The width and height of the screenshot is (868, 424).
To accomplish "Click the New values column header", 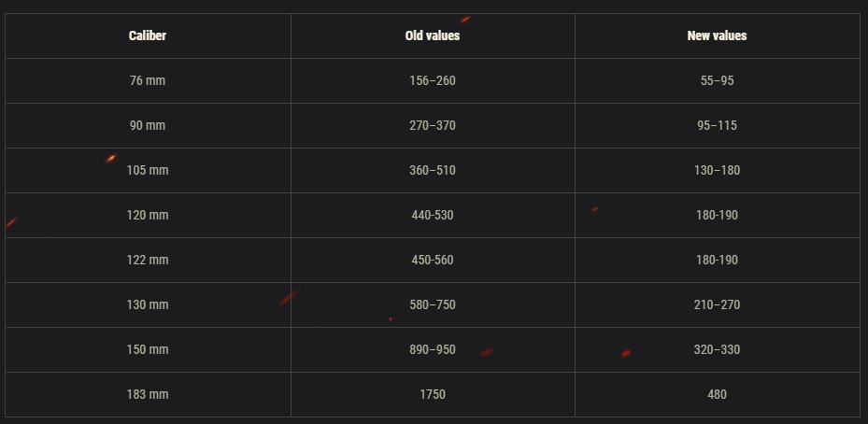I will point(717,35).
